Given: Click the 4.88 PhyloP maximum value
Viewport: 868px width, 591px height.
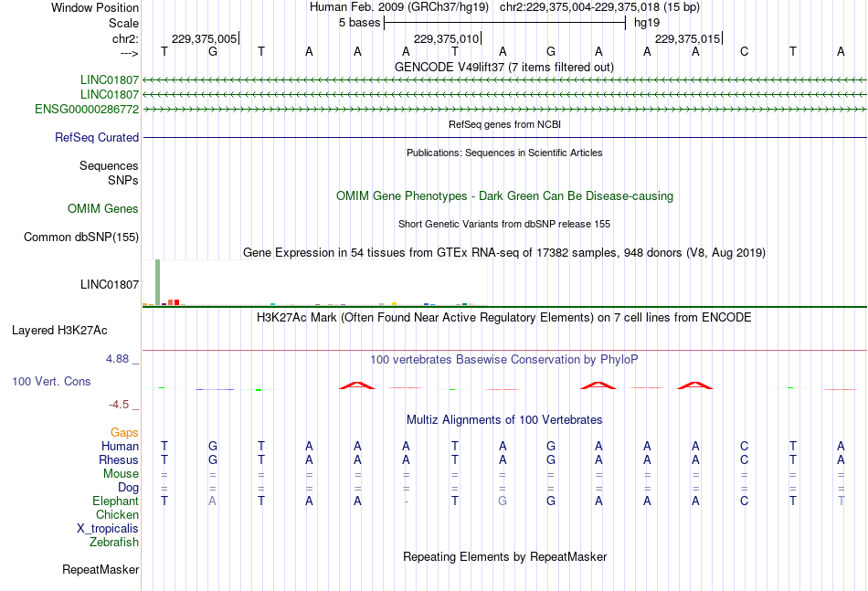Looking at the screenshot, I should click(x=118, y=359).
